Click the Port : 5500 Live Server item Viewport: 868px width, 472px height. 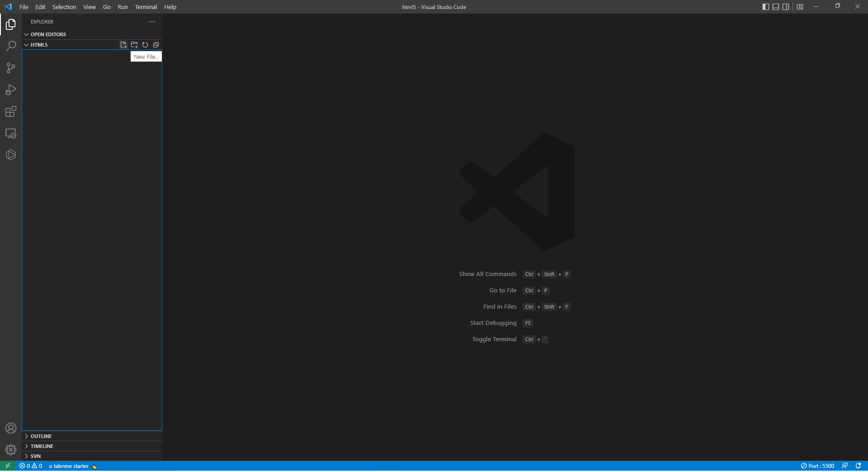(x=817, y=466)
